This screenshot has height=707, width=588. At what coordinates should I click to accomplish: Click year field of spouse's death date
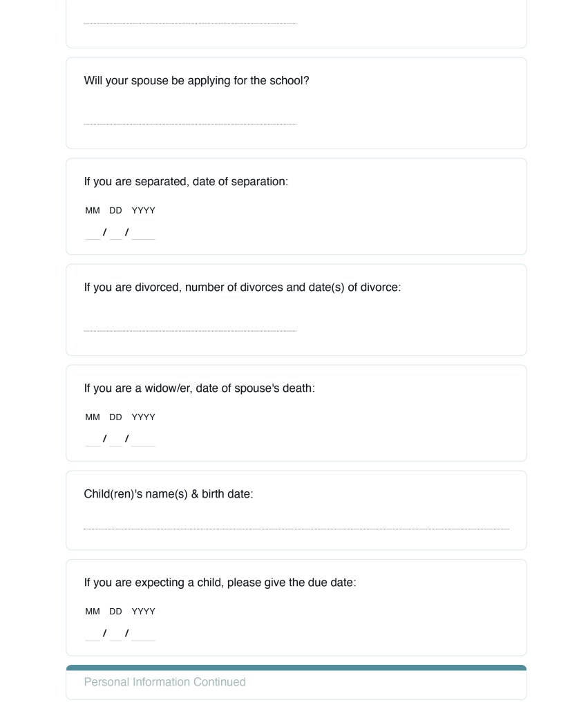pos(143,438)
